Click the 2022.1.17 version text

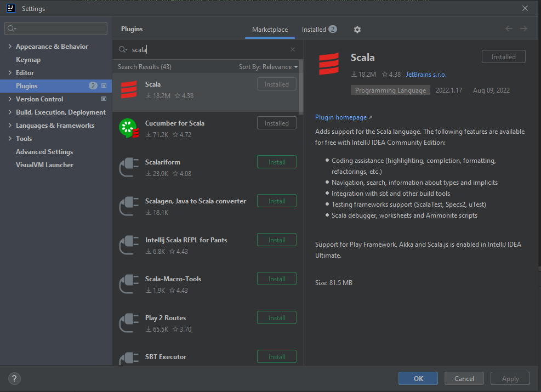pos(448,90)
